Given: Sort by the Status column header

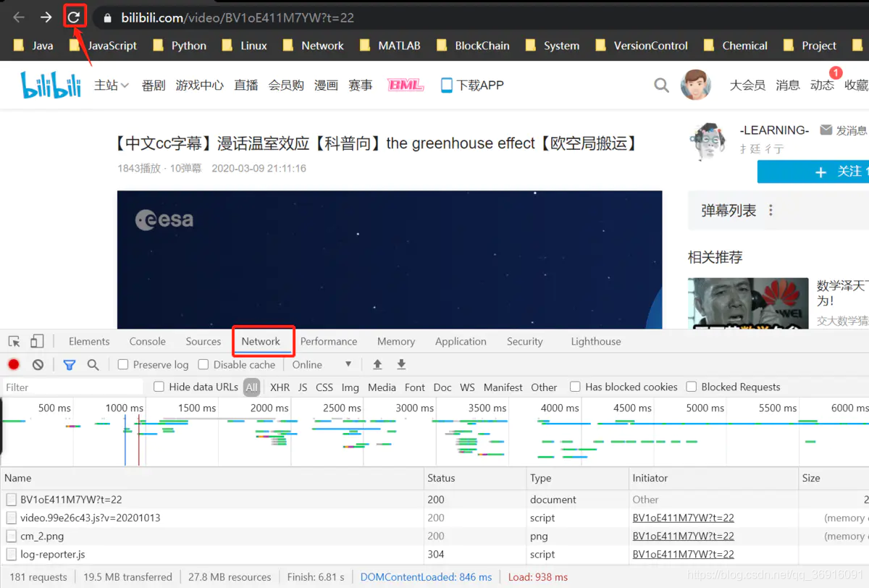Looking at the screenshot, I should click(476, 478).
